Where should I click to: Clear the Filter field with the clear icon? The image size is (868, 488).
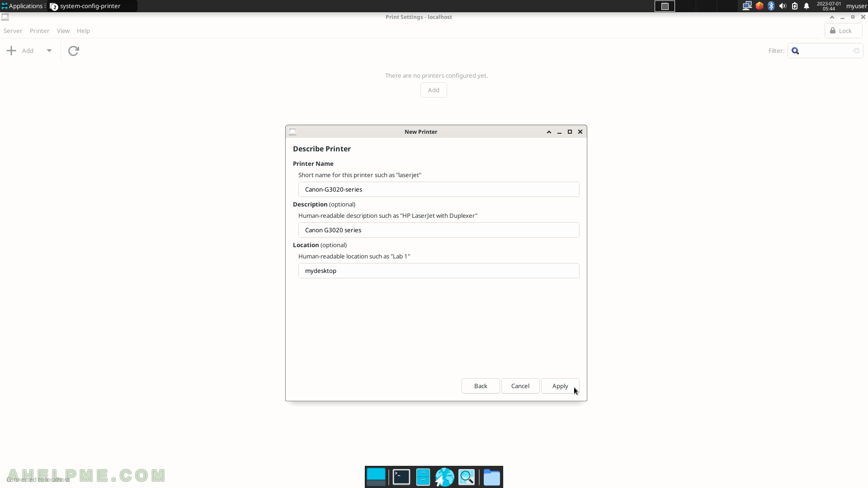click(856, 51)
